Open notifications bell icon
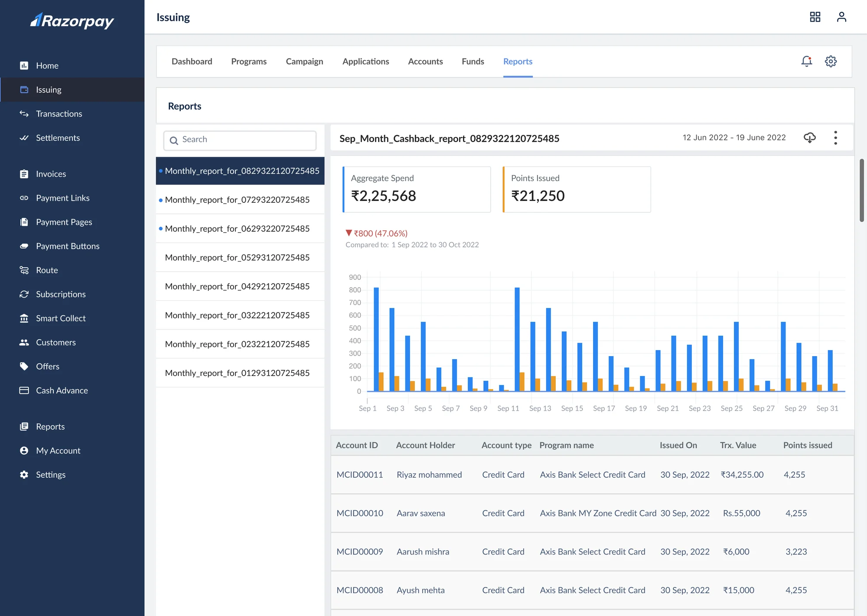The height and width of the screenshot is (616, 867). (x=806, y=61)
